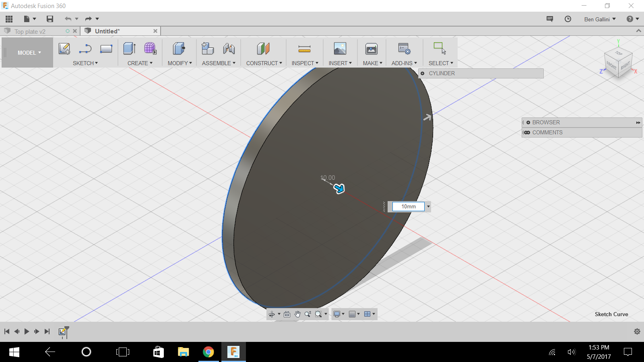Open the ASSEMBLE menu

(219, 63)
